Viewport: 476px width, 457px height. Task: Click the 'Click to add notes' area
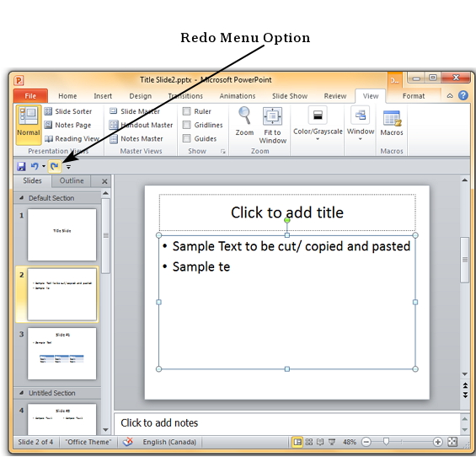(x=287, y=423)
